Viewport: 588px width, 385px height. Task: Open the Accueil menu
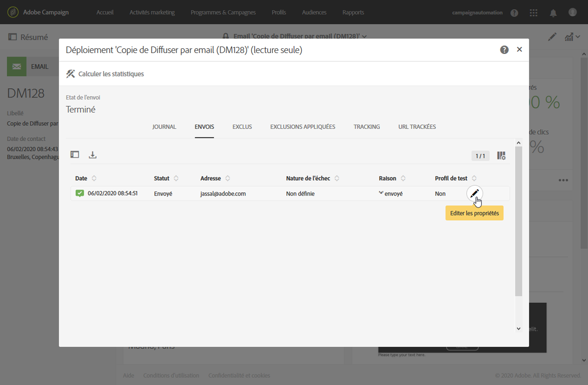click(x=105, y=13)
